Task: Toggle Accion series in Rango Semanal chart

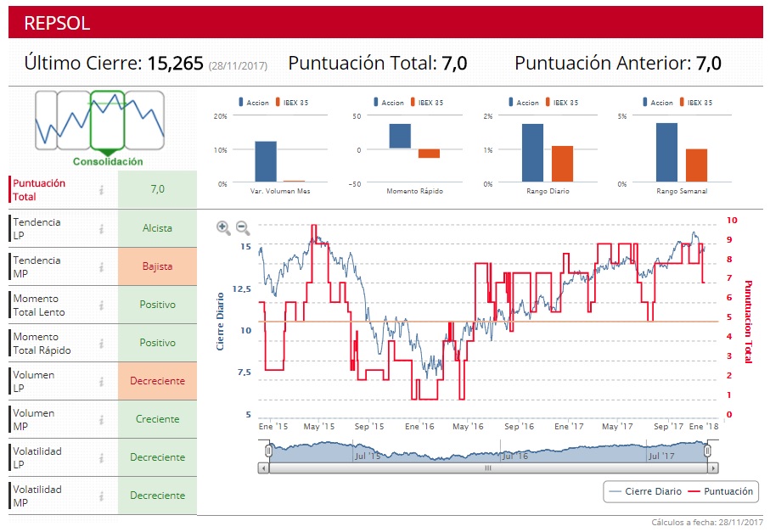Action: 658,102
